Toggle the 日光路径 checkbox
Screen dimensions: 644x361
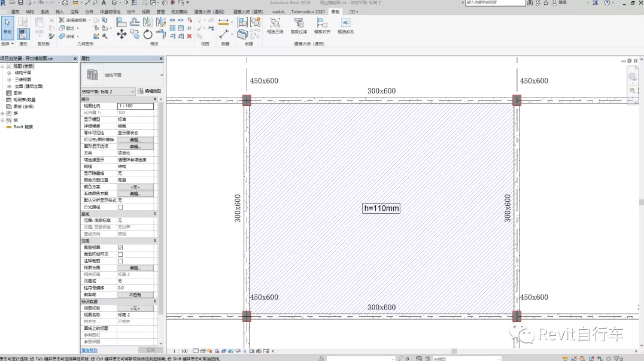click(x=120, y=207)
